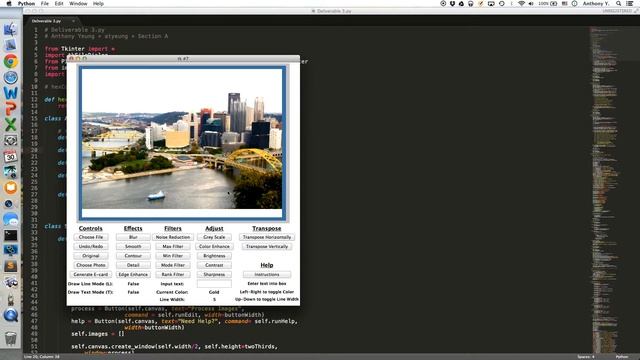Apply the Detail effect
This screenshot has height=360, width=640.
point(133,265)
